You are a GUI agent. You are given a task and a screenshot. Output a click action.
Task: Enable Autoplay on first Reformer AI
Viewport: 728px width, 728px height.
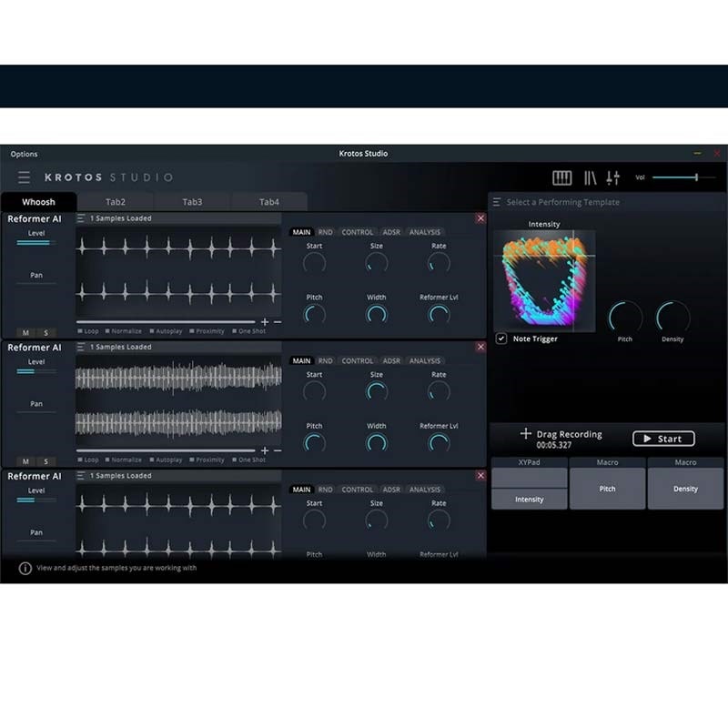click(166, 331)
